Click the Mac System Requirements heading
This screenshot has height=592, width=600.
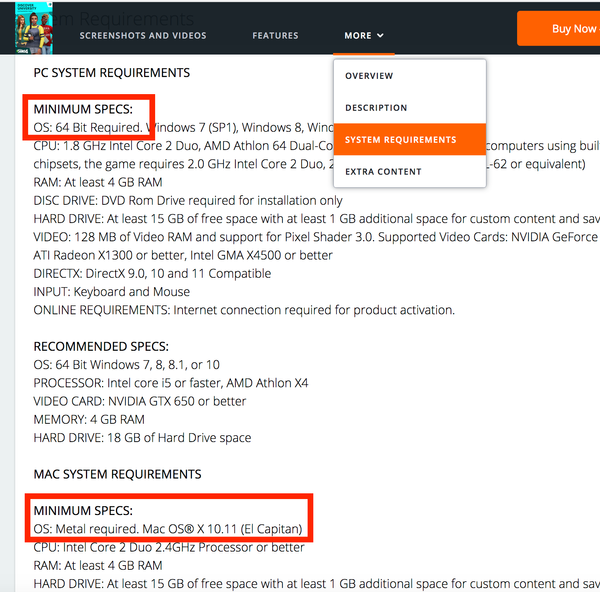point(117,474)
